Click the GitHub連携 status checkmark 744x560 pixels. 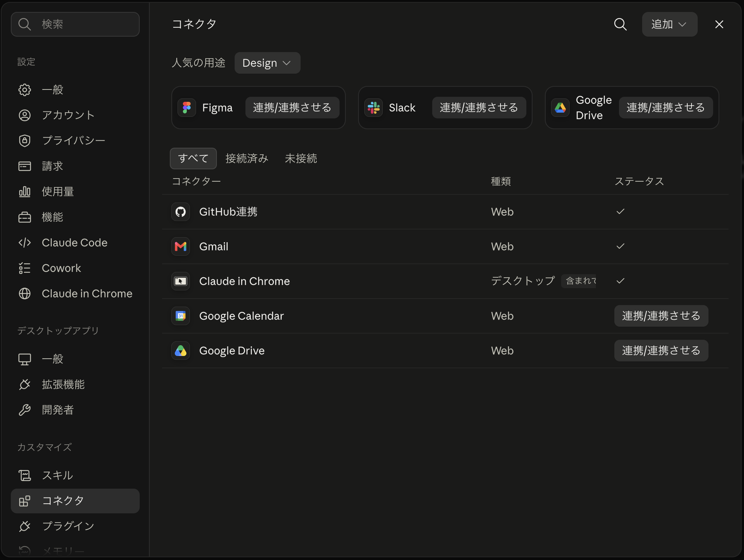coord(620,211)
